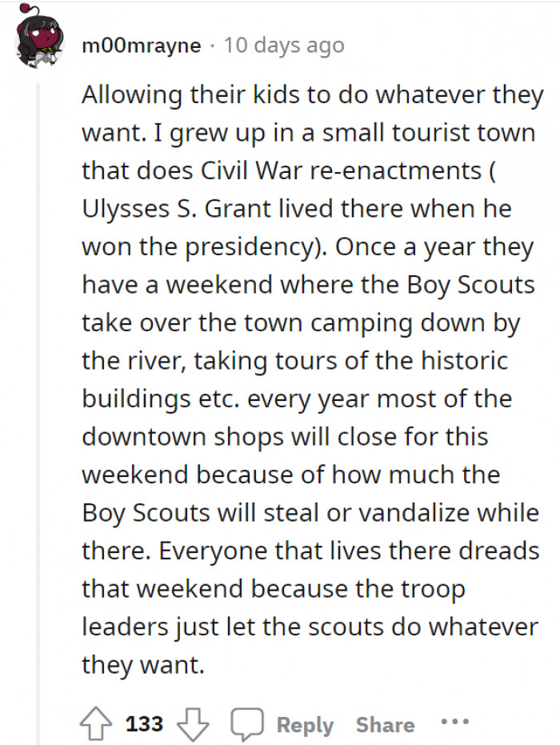Open the m00mrayne username profile link
The height and width of the screenshot is (745, 560).
141,46
